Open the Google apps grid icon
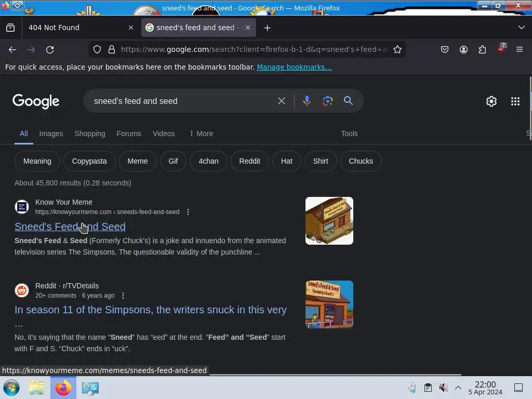Image resolution: width=532 pixels, height=399 pixels. [x=515, y=101]
